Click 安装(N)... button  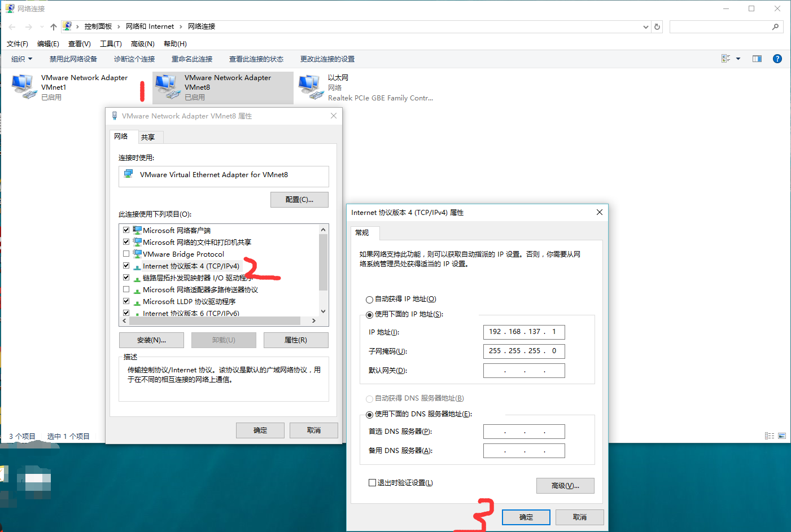pyautogui.click(x=151, y=340)
